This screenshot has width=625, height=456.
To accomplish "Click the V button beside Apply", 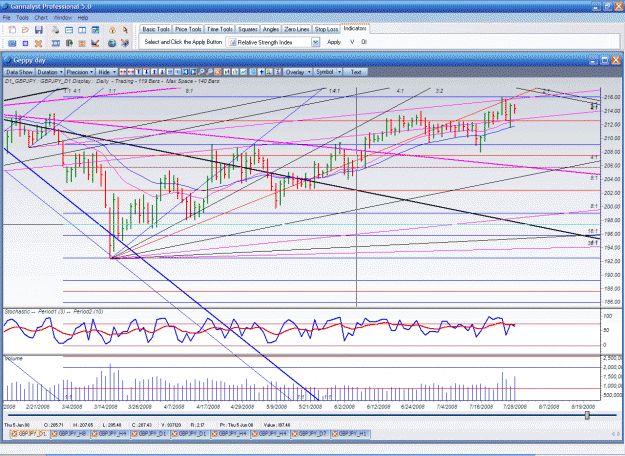I will pyautogui.click(x=352, y=42).
